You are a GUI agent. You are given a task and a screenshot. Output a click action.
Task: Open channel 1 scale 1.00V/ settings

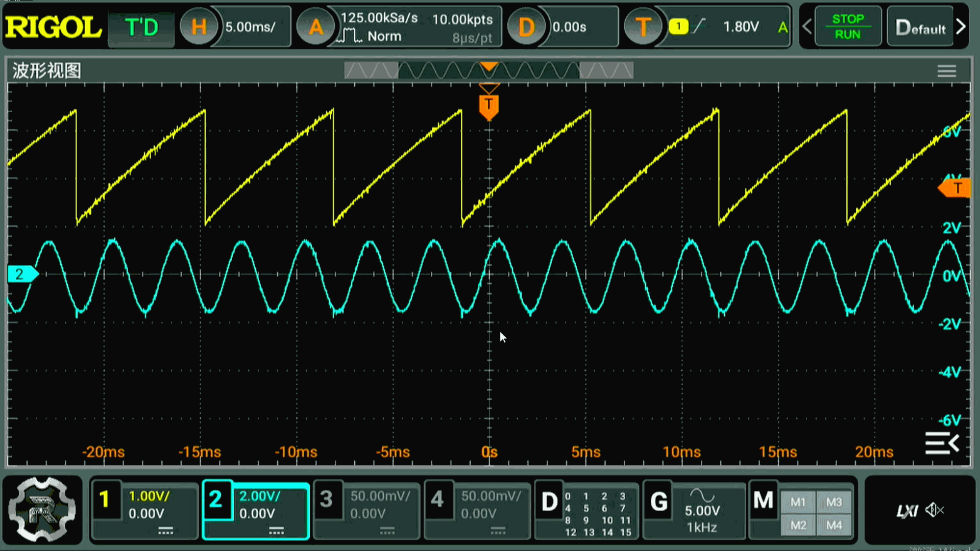click(149, 496)
